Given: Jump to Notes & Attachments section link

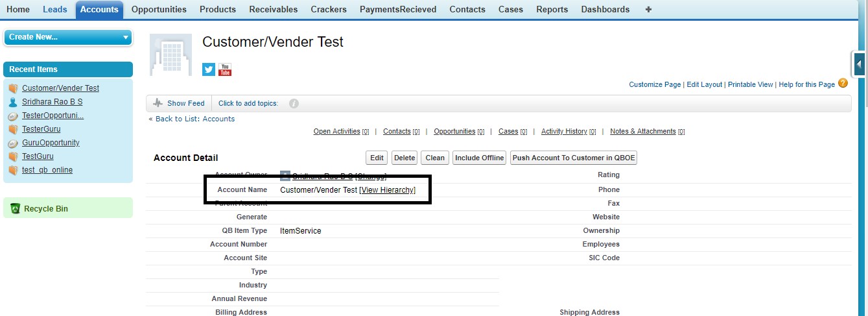Looking at the screenshot, I should [x=642, y=131].
